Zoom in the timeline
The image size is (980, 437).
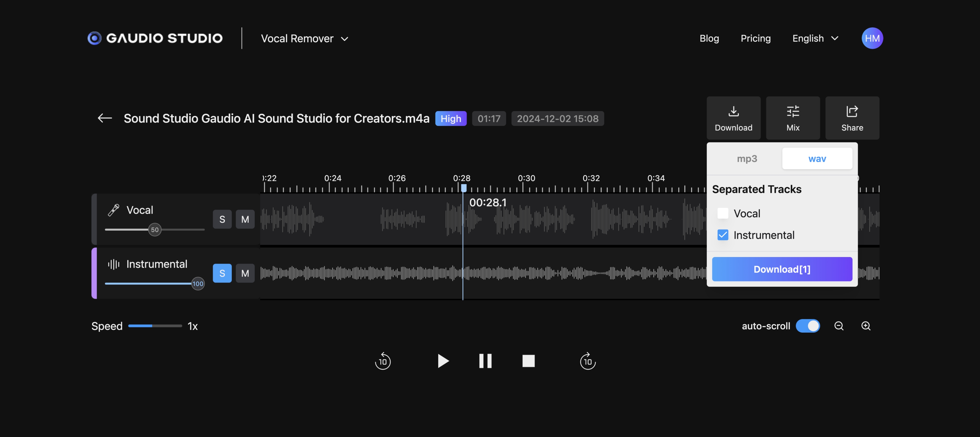tap(866, 326)
